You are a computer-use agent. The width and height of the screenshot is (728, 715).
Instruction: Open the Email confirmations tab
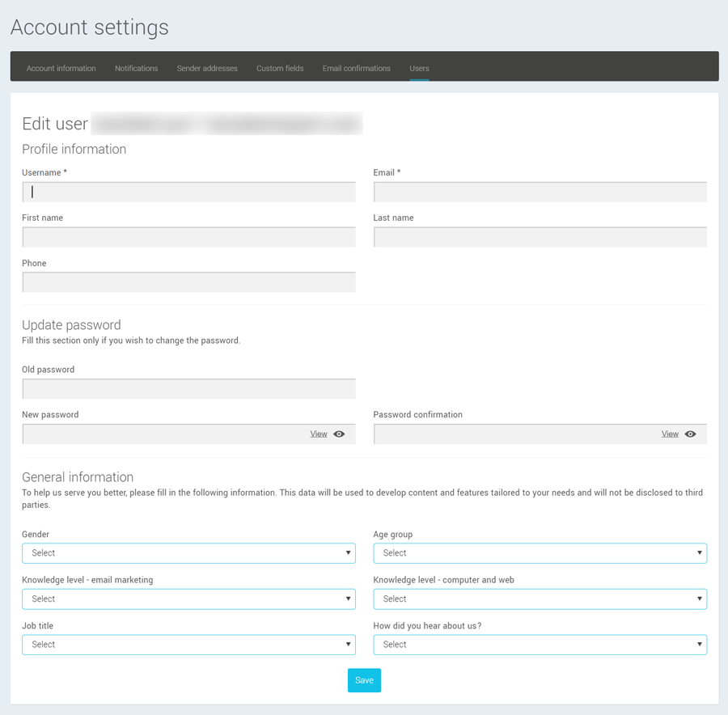(x=356, y=69)
